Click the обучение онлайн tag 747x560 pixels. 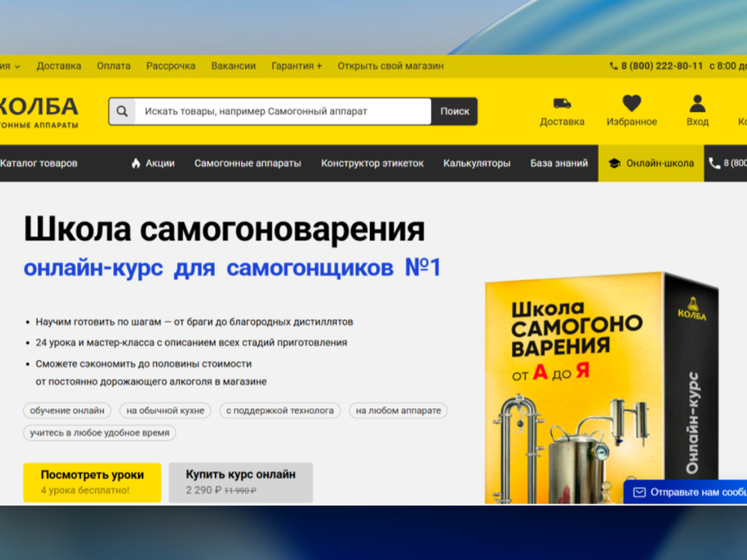point(67,410)
